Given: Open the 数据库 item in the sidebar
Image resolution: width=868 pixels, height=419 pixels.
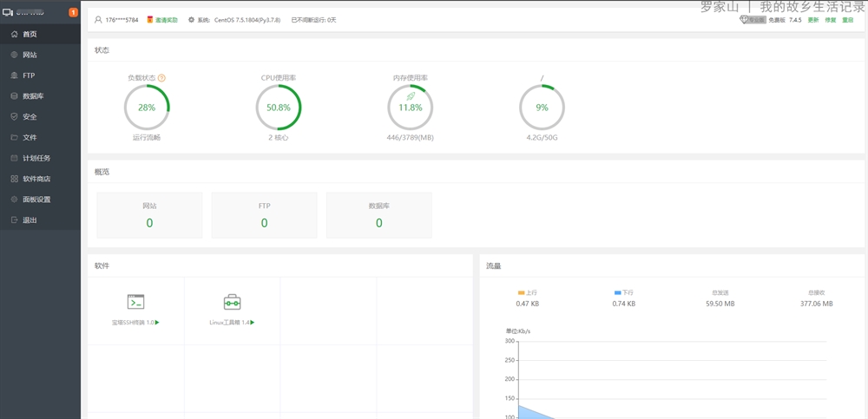Looking at the screenshot, I should tap(40, 96).
